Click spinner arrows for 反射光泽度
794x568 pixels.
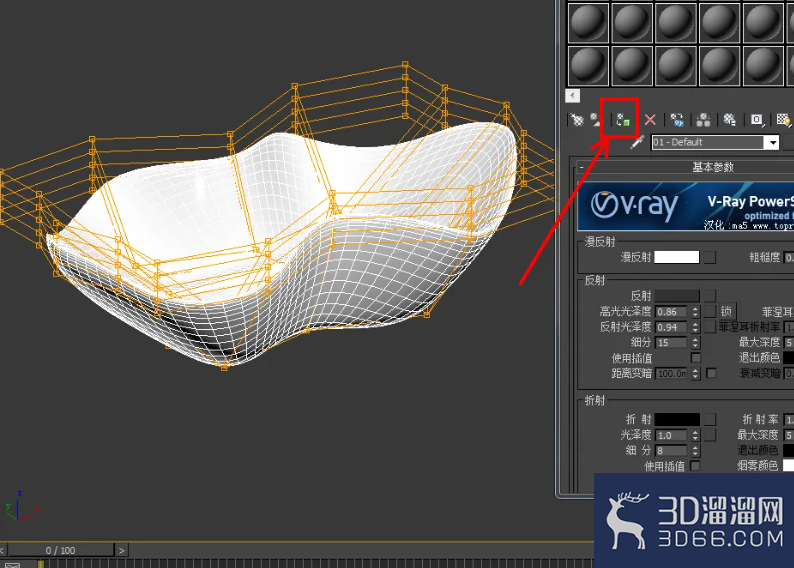(x=695, y=328)
